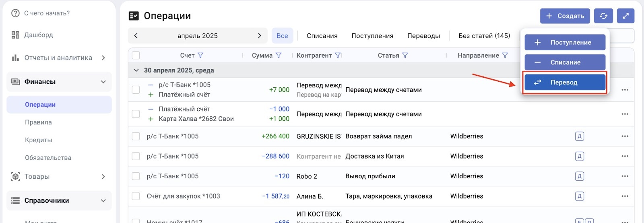The image size is (644, 223).
Task: Click the refresh operations icon button
Action: tap(603, 16)
